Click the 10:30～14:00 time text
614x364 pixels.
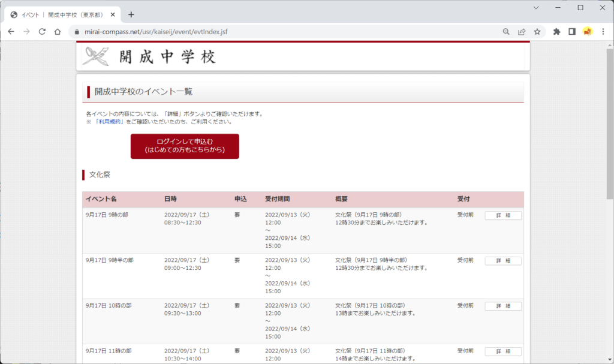tap(182, 359)
